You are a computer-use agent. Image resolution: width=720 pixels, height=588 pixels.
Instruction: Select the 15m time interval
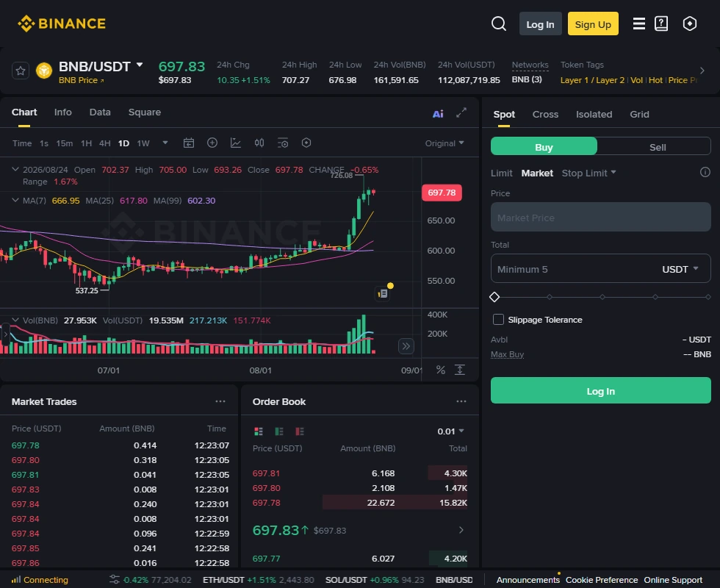[x=65, y=143]
